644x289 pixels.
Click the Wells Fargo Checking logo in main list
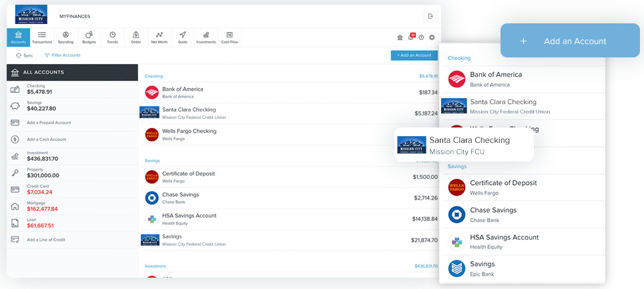[x=151, y=135]
